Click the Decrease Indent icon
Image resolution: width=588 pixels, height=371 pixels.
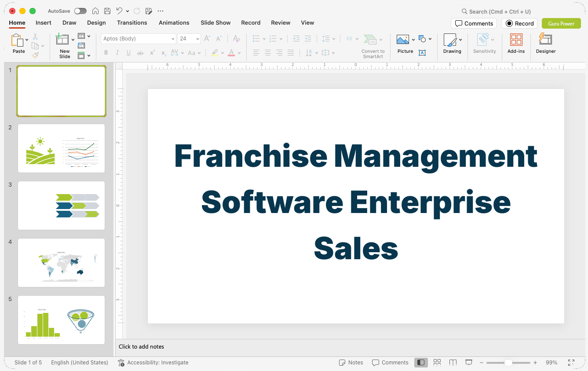click(296, 39)
